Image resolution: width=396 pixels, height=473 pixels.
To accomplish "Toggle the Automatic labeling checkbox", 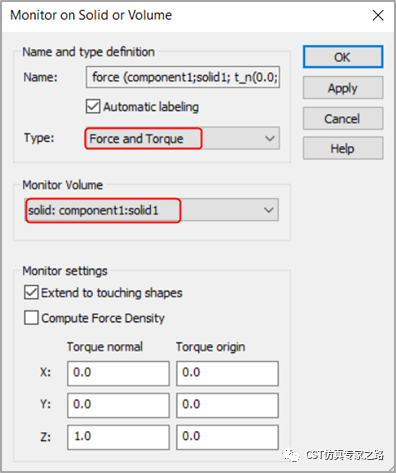I will (93, 107).
